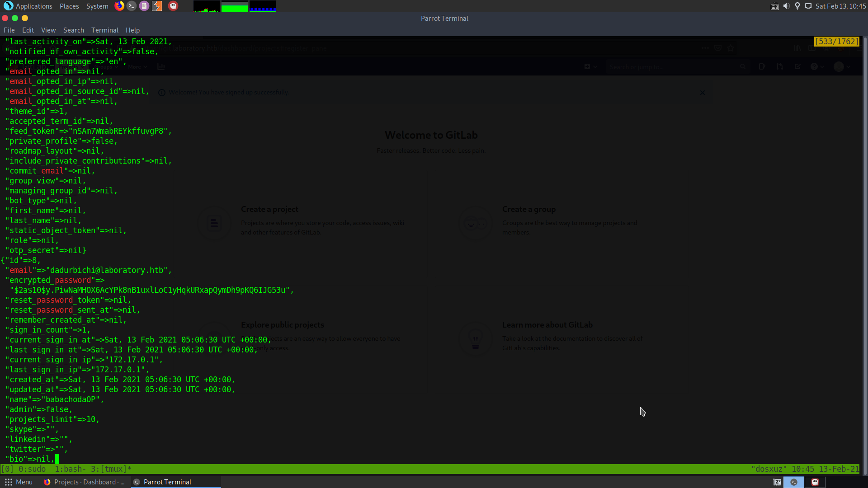Viewport: 868px width, 488px height.
Task: Switch to the terminal workspace in the switcher
Action: 794,482
